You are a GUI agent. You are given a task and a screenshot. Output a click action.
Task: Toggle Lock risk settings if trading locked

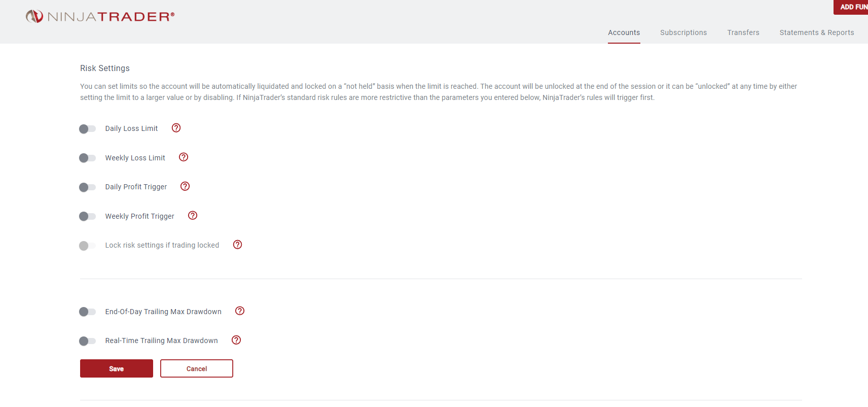(x=87, y=246)
